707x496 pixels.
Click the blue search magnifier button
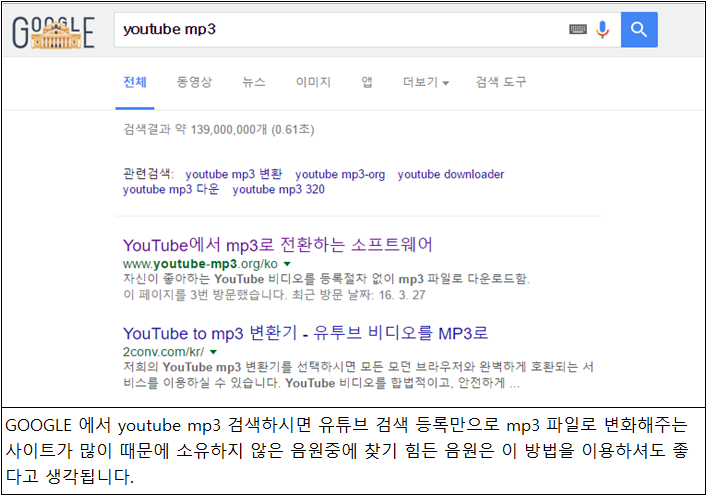(x=639, y=30)
